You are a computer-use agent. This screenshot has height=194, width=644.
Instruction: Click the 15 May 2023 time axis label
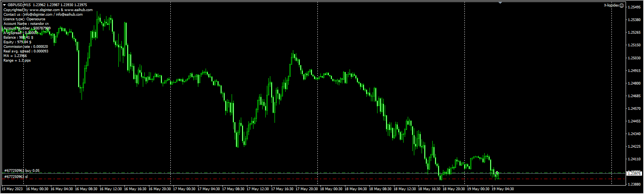12,189
